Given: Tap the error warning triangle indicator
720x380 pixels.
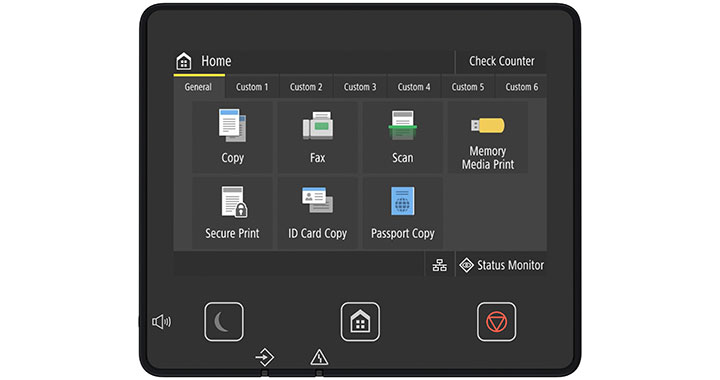Looking at the screenshot, I should click(x=319, y=357).
